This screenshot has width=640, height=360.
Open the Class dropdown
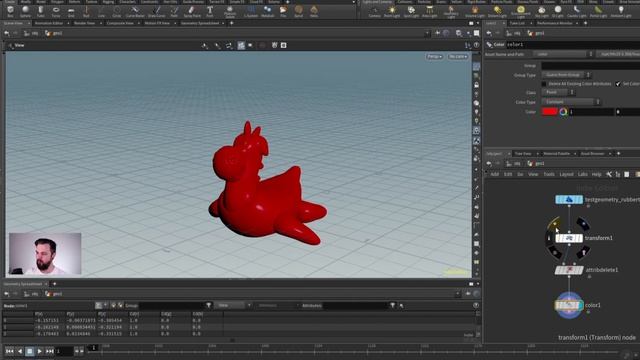tap(558, 93)
